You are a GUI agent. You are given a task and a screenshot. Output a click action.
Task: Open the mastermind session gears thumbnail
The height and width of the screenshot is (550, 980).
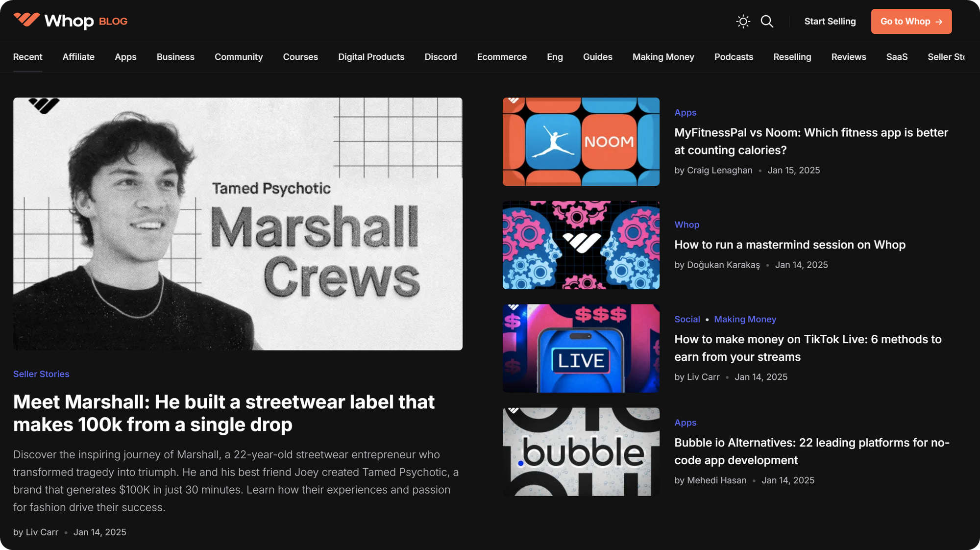581,245
